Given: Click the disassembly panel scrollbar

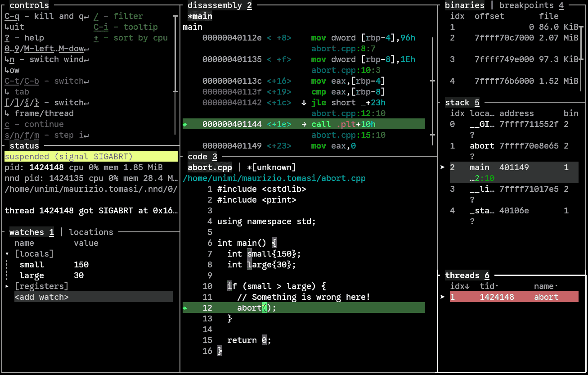Looking at the screenshot, I should coord(432,81).
